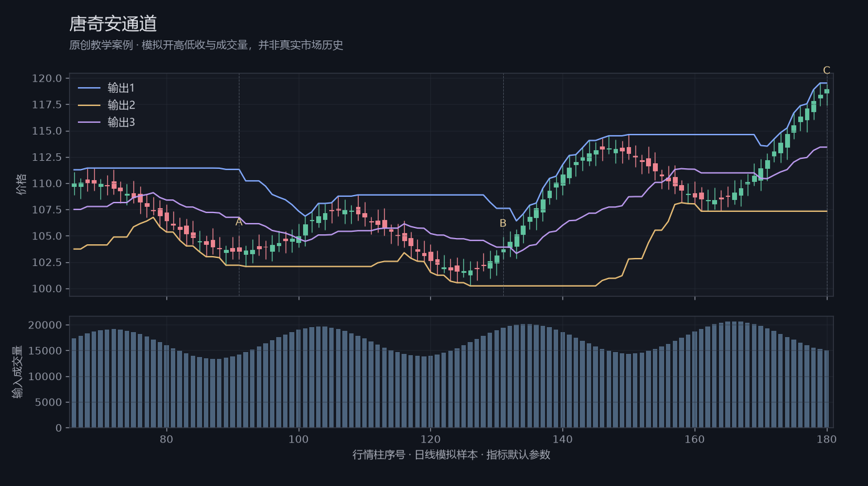Click volume tick 15000
Viewport: 868px width, 486px height.
click(46, 351)
